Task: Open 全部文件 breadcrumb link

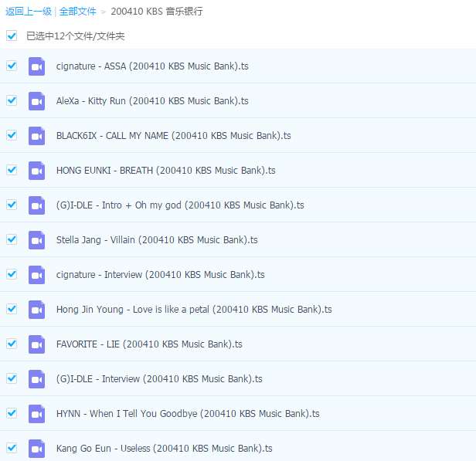Action: point(78,12)
